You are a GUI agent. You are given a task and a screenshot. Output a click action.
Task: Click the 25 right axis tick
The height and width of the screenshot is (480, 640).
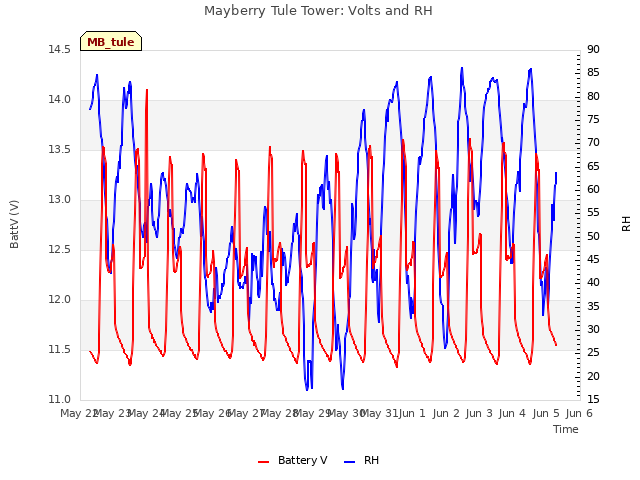(593, 353)
